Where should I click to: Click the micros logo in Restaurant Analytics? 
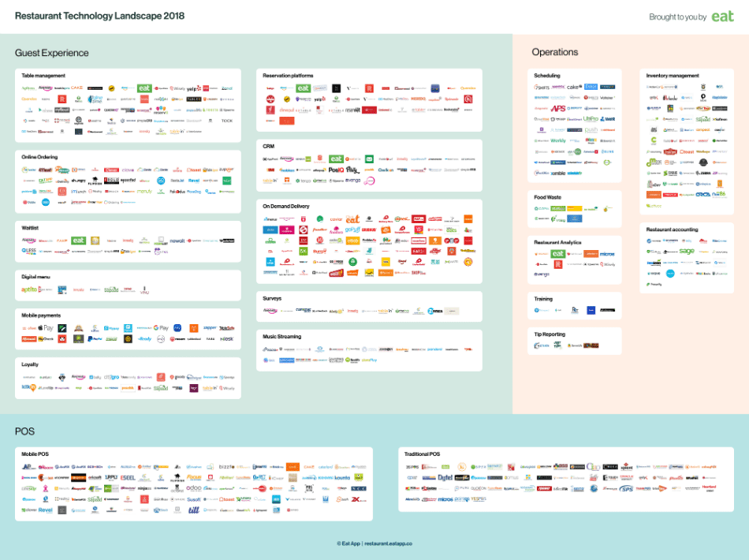pyautogui.click(x=607, y=254)
